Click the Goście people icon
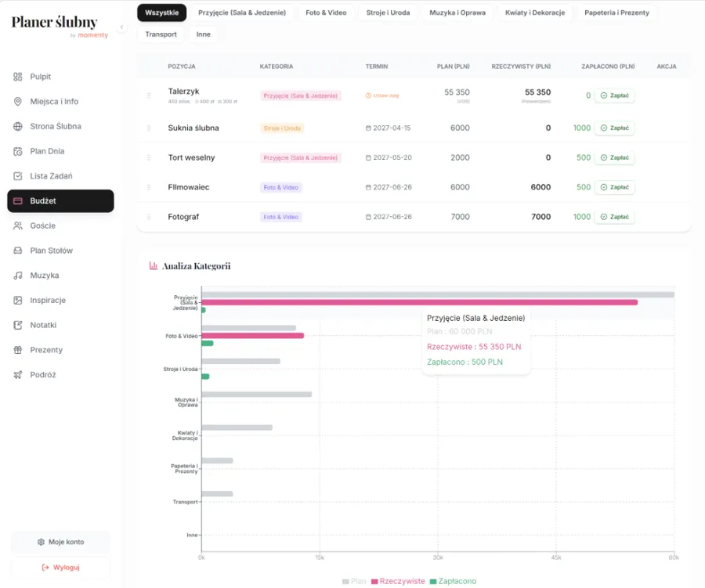 tap(18, 225)
